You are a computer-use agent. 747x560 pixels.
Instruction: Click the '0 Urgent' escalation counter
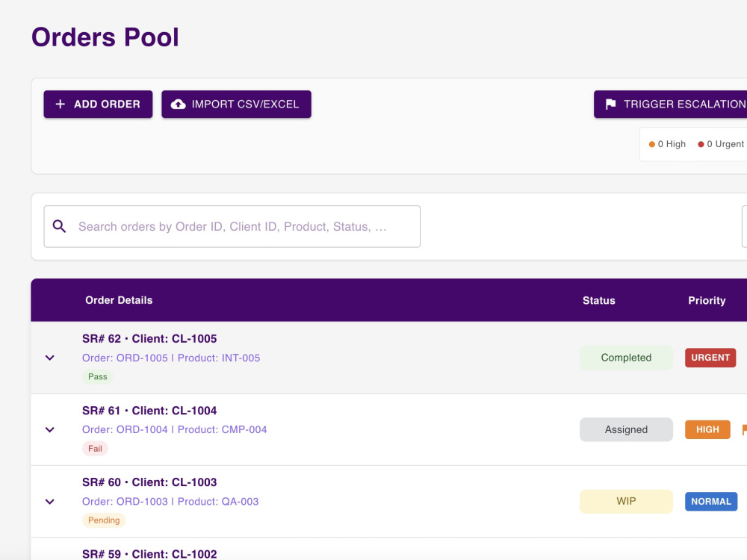tap(721, 144)
